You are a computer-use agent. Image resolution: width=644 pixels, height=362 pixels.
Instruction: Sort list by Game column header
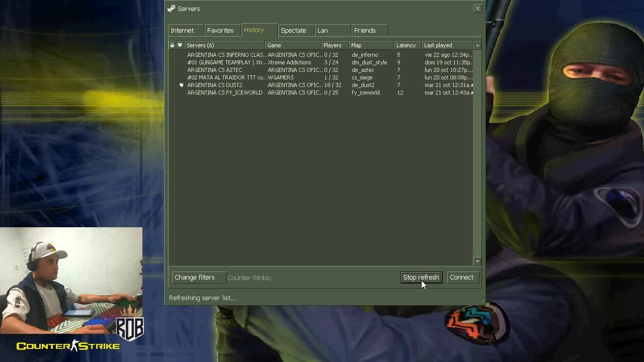coord(293,45)
